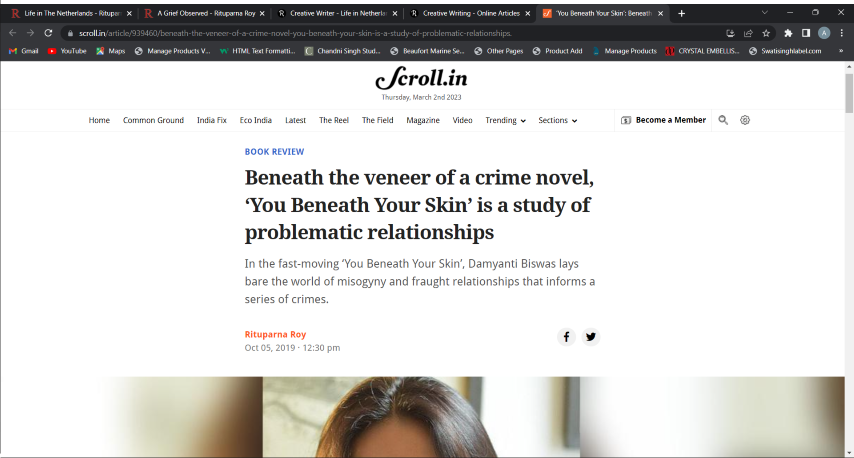The height and width of the screenshot is (458, 854).
Task: Click the Become a Member button
Action: 663,120
